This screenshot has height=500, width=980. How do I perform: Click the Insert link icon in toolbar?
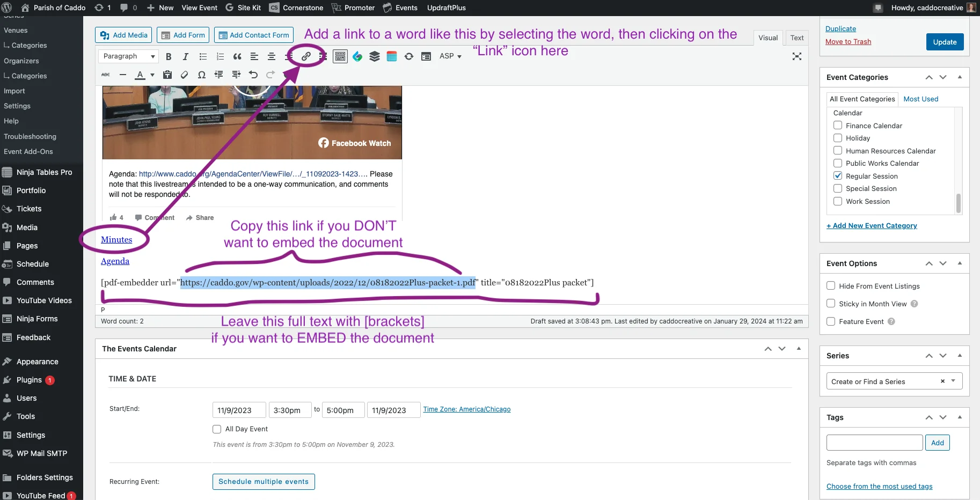(306, 56)
